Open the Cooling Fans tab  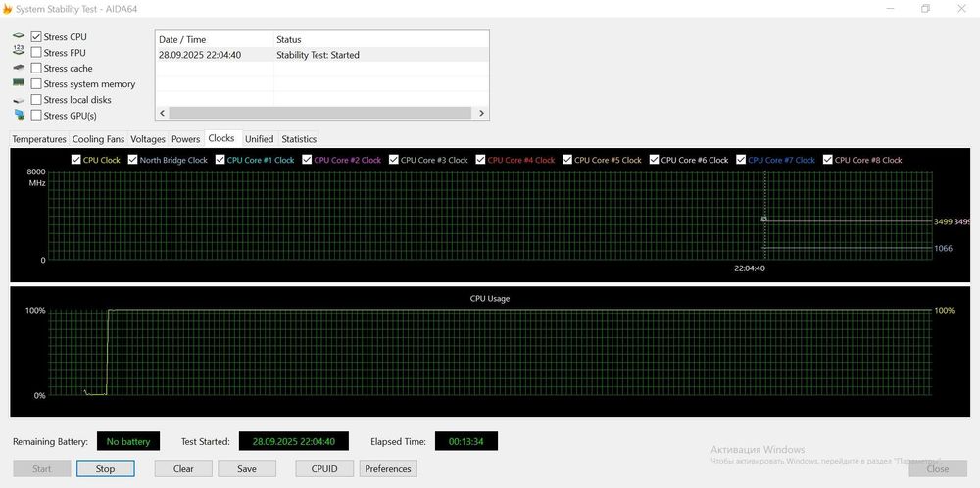click(98, 139)
